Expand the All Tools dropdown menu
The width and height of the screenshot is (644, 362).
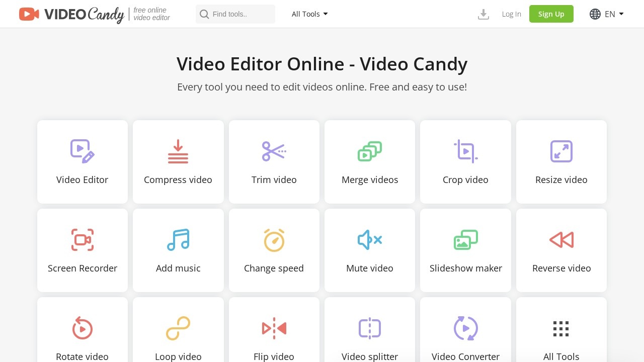310,14
